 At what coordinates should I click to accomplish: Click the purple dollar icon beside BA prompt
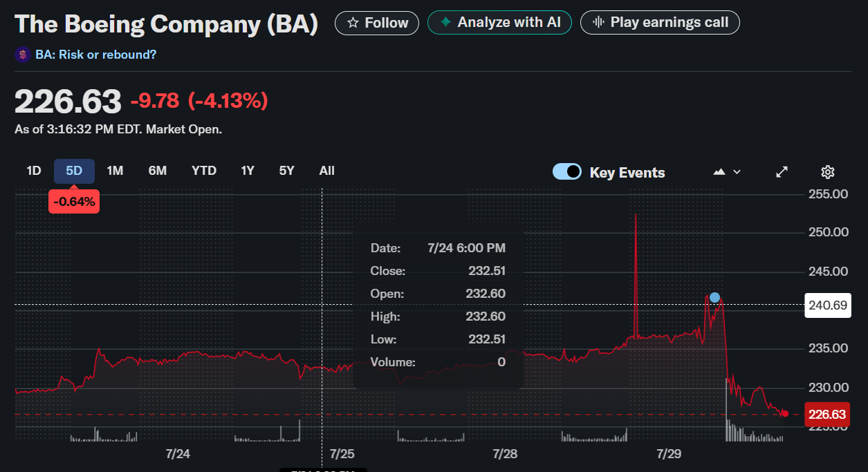pyautogui.click(x=23, y=55)
